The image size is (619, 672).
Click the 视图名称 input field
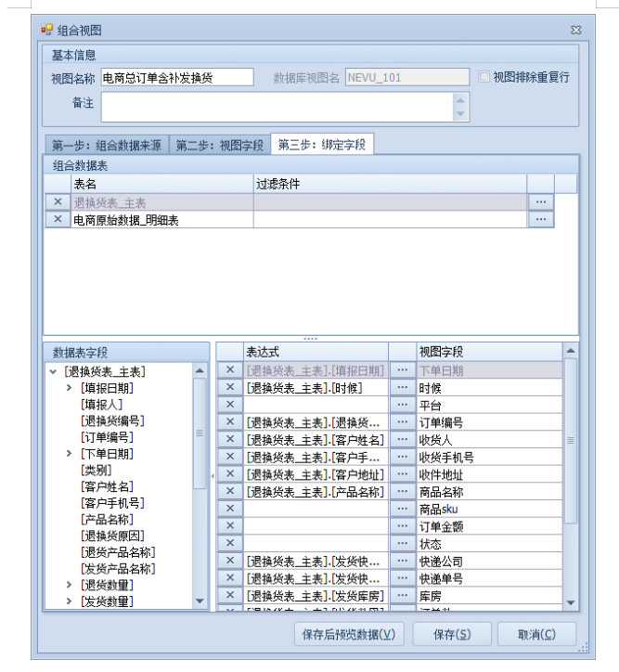(x=176, y=78)
